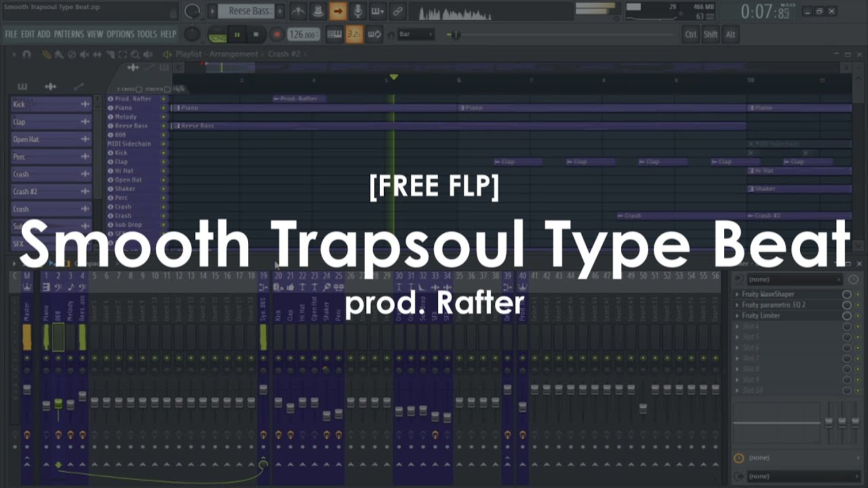Select the playlist mute tool
Viewport: 868px width, 488px height.
[85, 54]
